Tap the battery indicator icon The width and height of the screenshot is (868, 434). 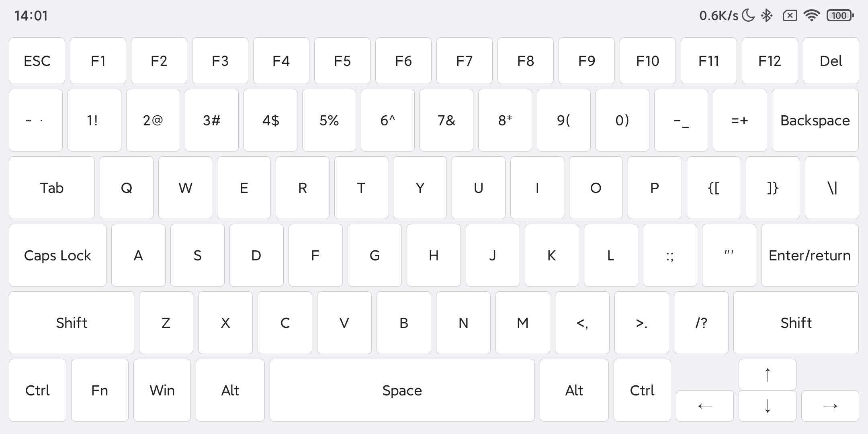pyautogui.click(x=840, y=16)
